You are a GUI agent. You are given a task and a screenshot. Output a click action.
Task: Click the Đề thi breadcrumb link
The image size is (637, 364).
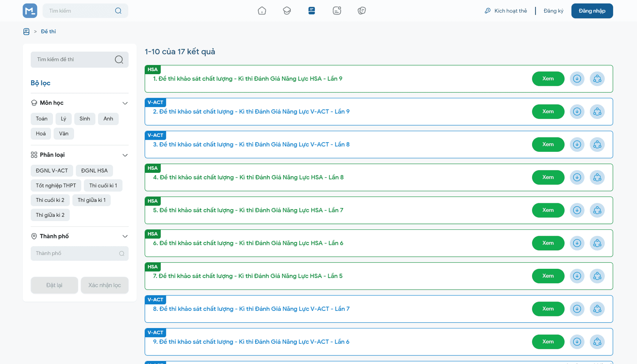click(48, 31)
